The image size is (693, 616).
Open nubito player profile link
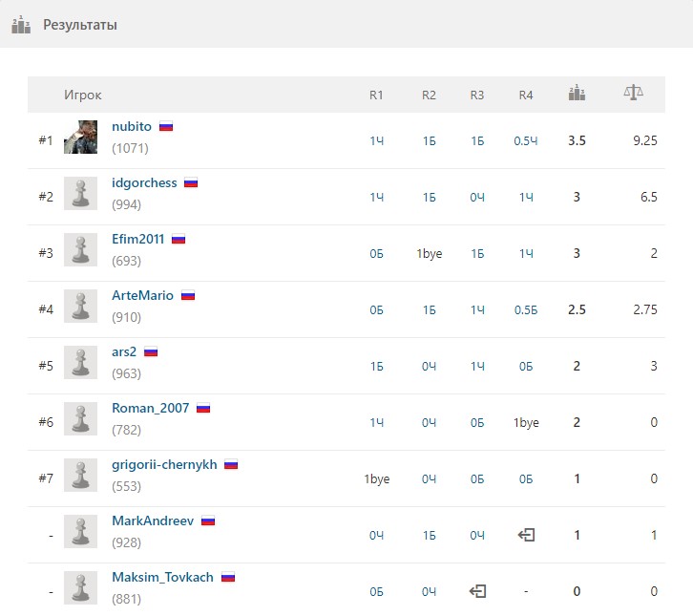coord(132,126)
